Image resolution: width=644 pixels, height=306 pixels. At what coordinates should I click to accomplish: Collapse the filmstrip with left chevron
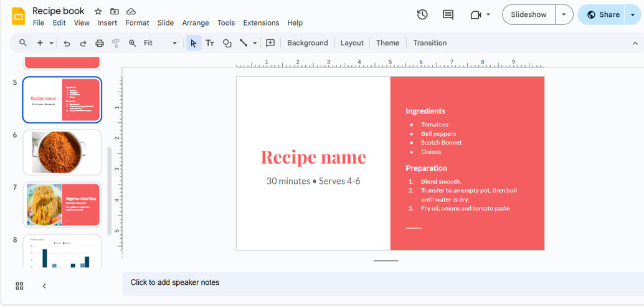coord(44,286)
